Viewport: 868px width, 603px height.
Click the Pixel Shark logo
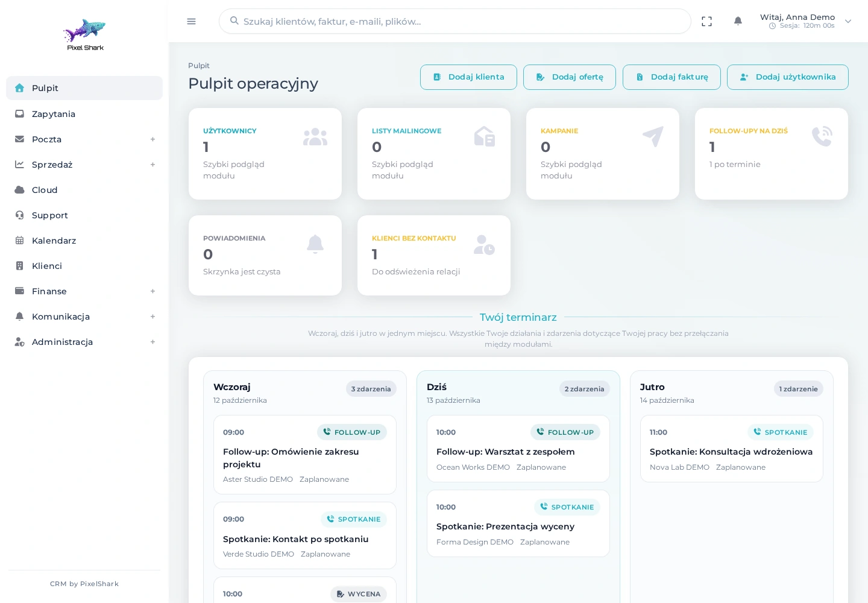[85, 35]
